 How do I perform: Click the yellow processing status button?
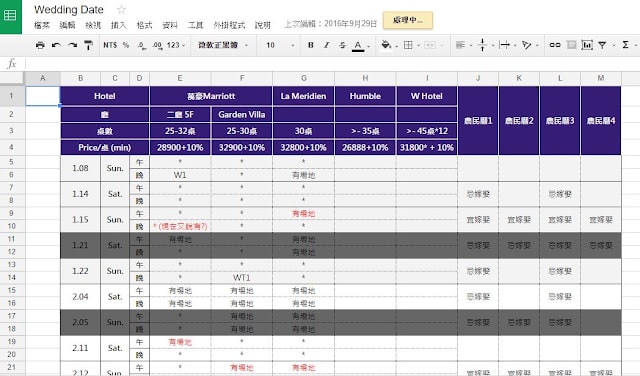click(x=408, y=20)
